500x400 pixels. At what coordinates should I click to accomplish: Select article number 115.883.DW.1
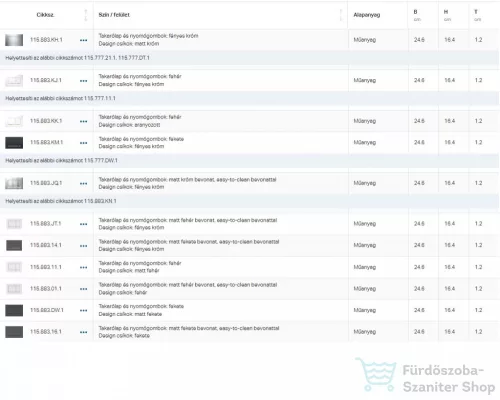coord(47,310)
